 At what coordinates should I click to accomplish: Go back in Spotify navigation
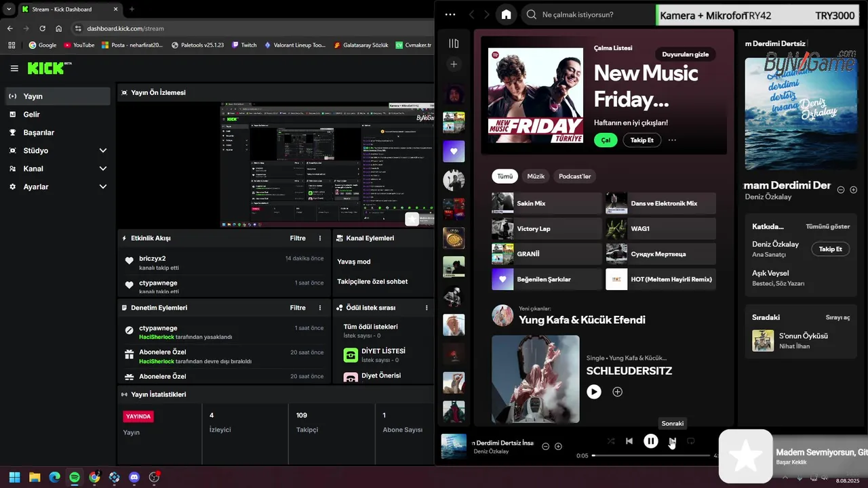click(471, 14)
